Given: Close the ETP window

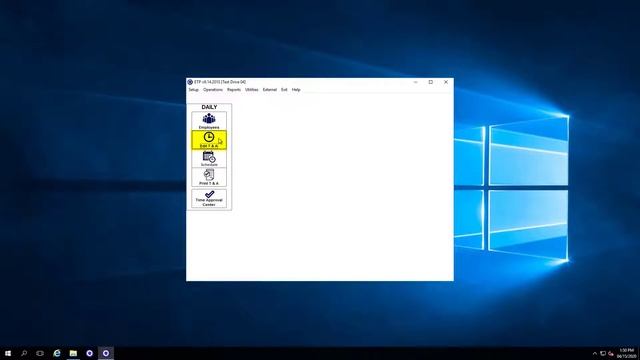Looking at the screenshot, I should pyautogui.click(x=446, y=82).
